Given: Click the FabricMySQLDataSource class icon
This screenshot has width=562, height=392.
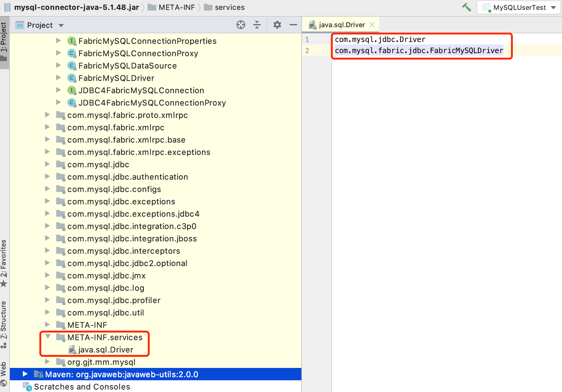Looking at the screenshot, I should (72, 66).
